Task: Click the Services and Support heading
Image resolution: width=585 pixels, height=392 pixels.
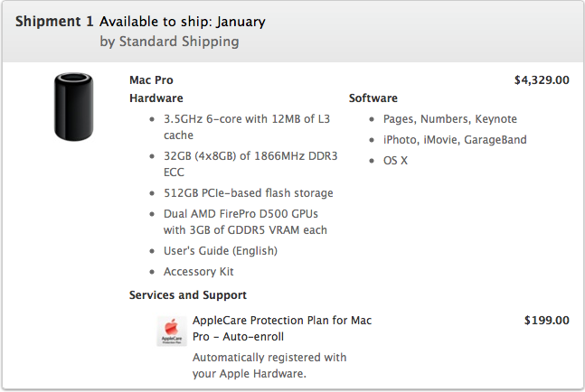Action: point(188,295)
